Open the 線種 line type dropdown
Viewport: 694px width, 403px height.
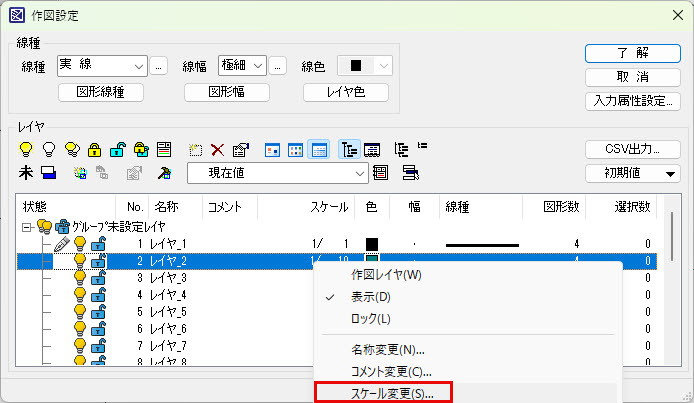(103, 66)
